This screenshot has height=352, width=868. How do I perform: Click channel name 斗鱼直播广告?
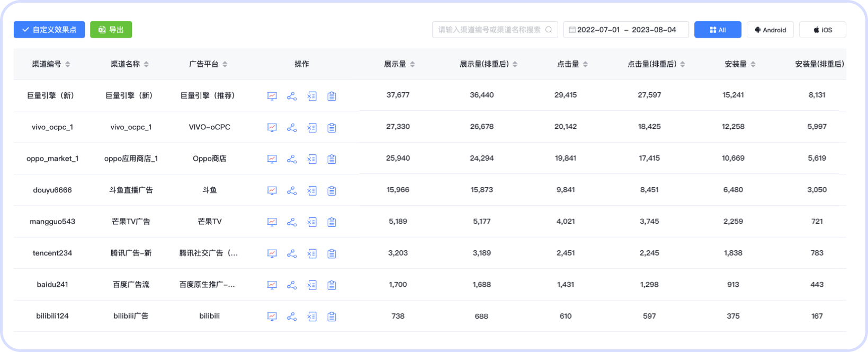click(x=131, y=190)
